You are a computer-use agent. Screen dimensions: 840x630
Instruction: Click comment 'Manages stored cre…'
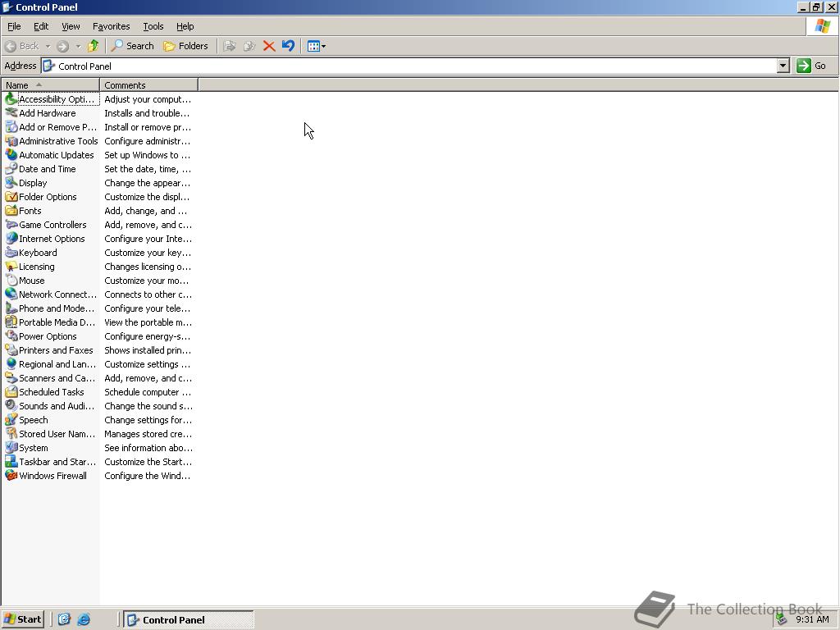coord(148,434)
